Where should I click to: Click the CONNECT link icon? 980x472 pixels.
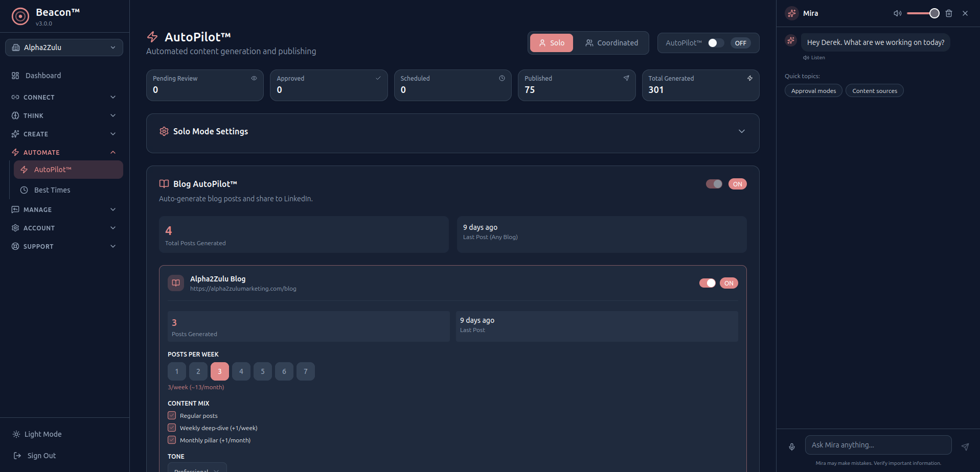point(15,97)
